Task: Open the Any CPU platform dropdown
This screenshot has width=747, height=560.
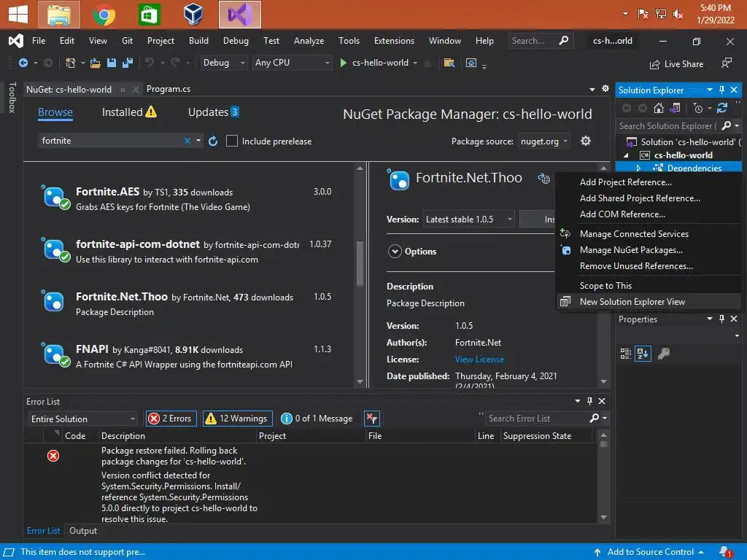Action: click(292, 63)
